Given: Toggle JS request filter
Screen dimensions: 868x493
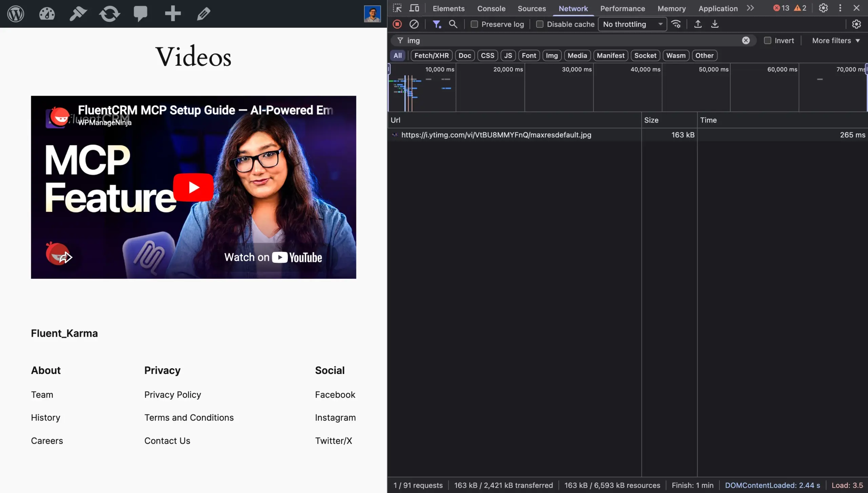Looking at the screenshot, I should point(508,56).
